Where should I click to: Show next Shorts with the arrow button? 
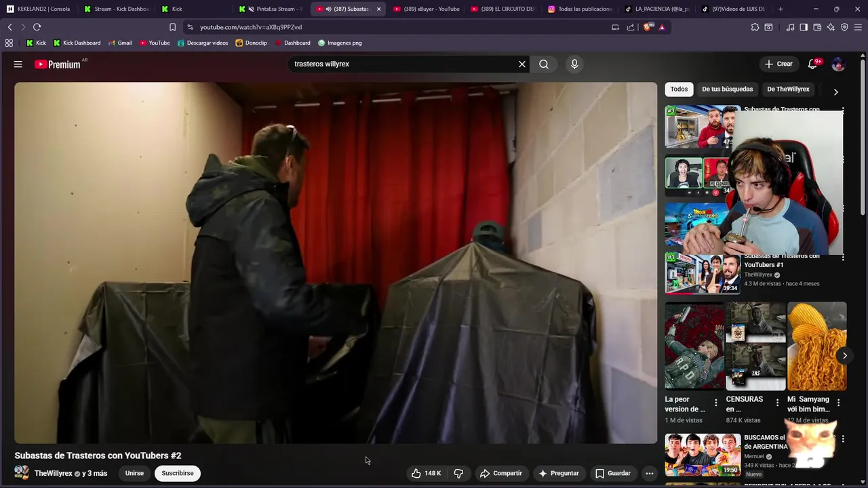point(844,355)
